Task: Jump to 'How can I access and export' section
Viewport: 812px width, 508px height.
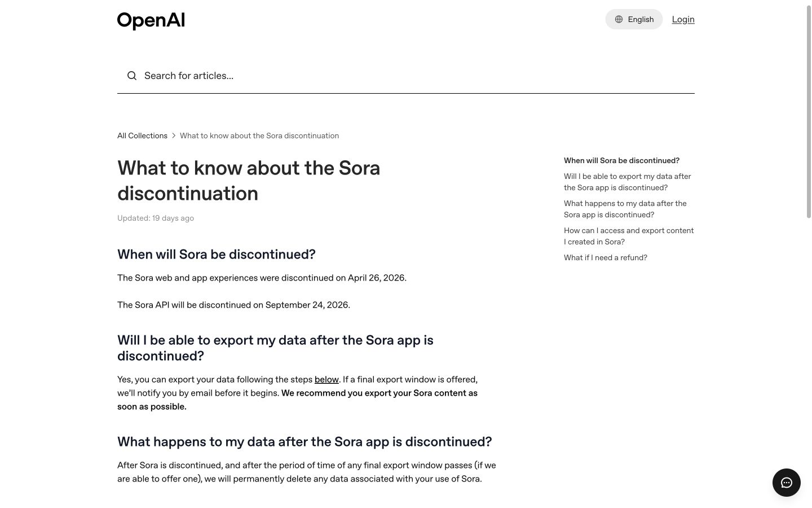Action: [629, 236]
